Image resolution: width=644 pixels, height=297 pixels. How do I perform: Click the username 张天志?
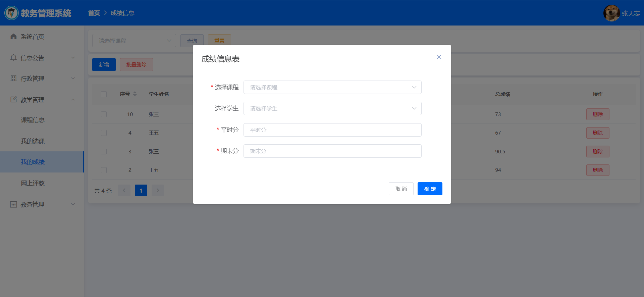(631, 13)
